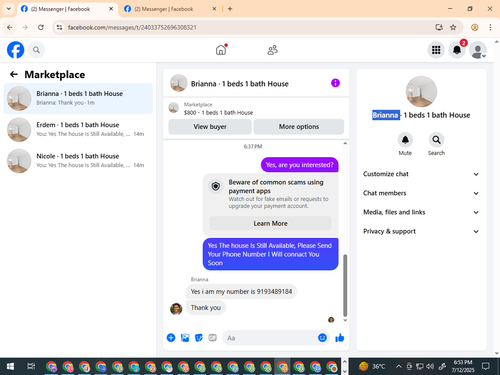Viewport: 500px width, 375px height.
Task: Click weather 36°C on taskbar
Action: pyautogui.click(x=372, y=367)
